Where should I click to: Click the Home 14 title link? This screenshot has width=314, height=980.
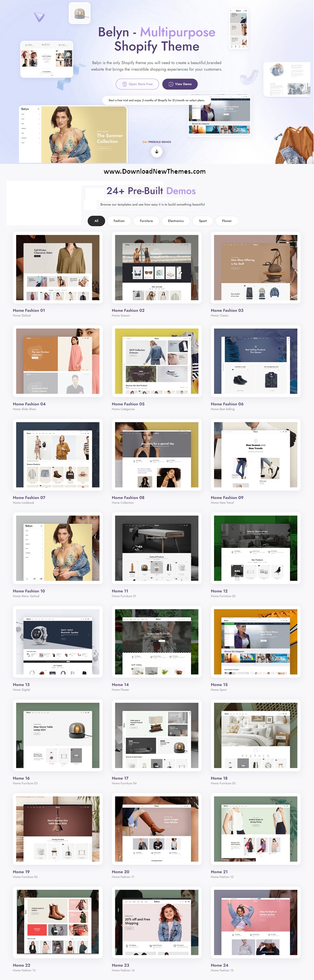pos(120,685)
